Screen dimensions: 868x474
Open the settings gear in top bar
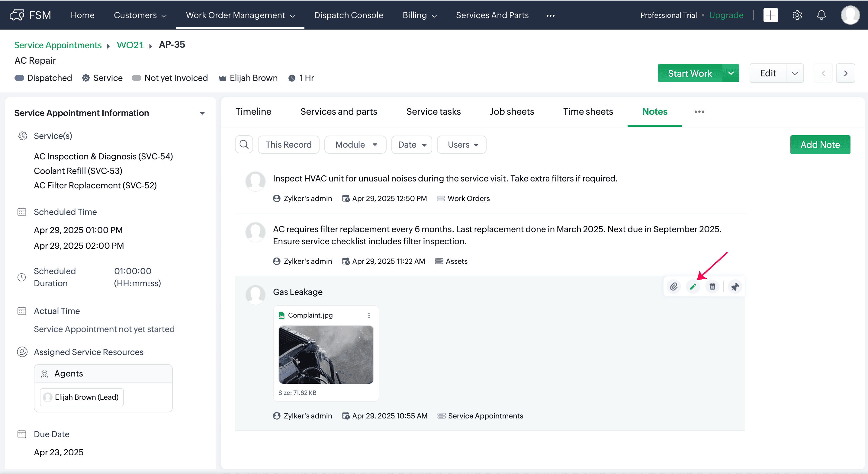(797, 15)
